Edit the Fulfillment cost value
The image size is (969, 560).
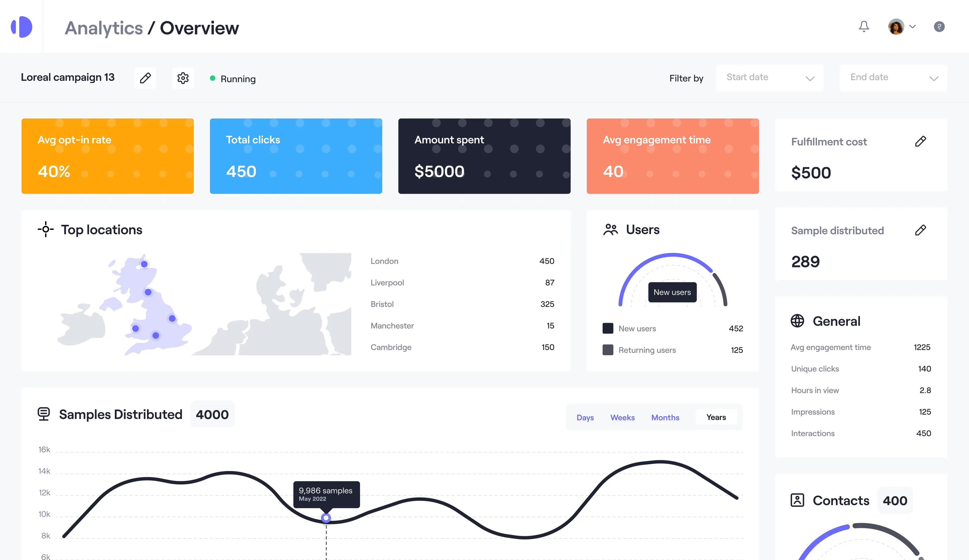tap(921, 141)
